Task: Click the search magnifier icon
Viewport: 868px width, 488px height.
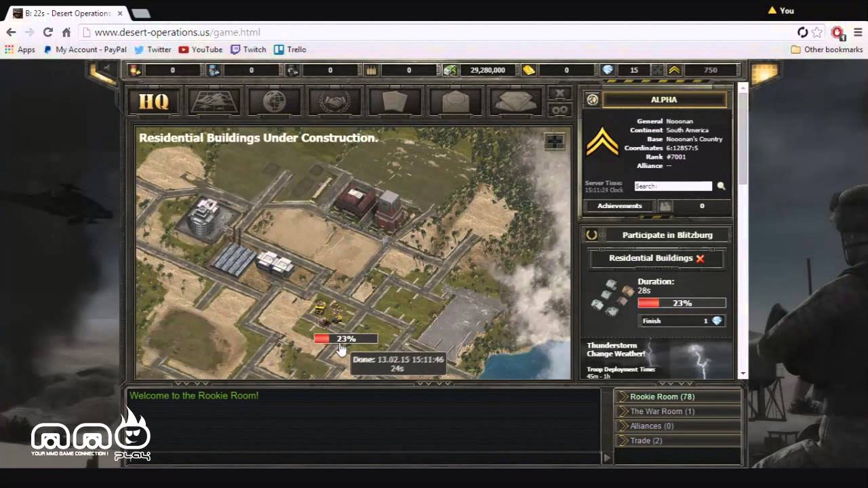Action: (x=721, y=186)
